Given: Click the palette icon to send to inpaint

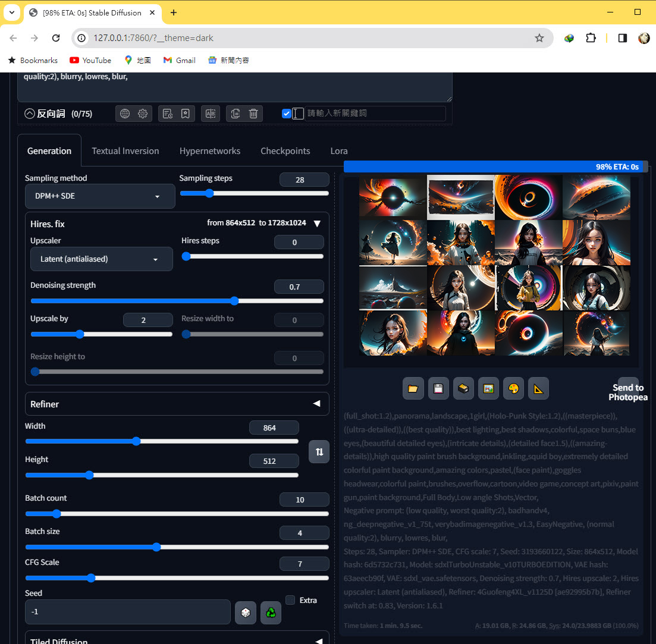Looking at the screenshot, I should 513,388.
